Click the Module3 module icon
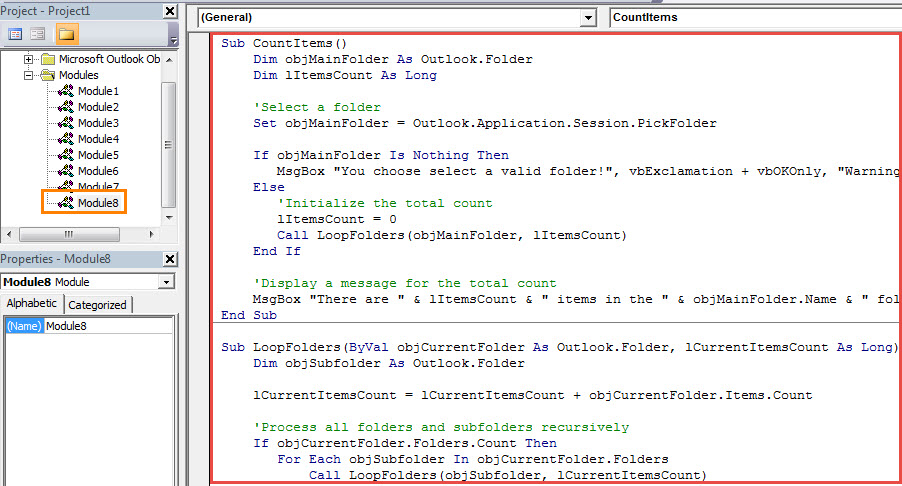The image size is (902, 486). click(66, 123)
